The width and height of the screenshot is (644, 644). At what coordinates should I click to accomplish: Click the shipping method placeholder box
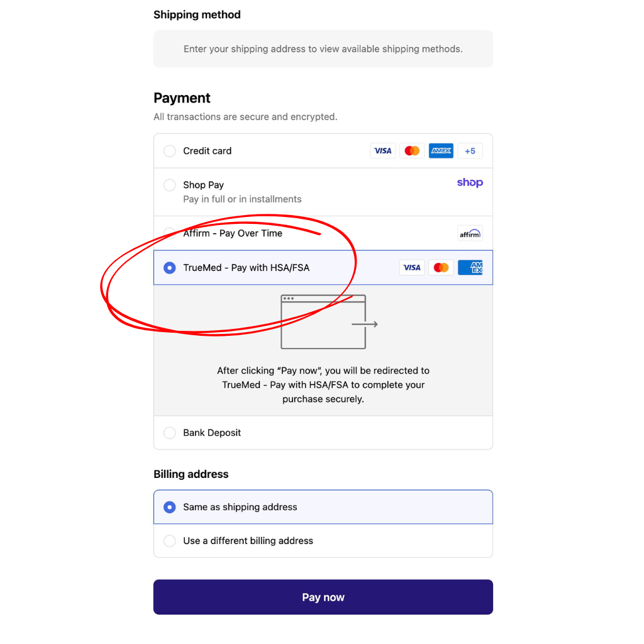point(323,49)
